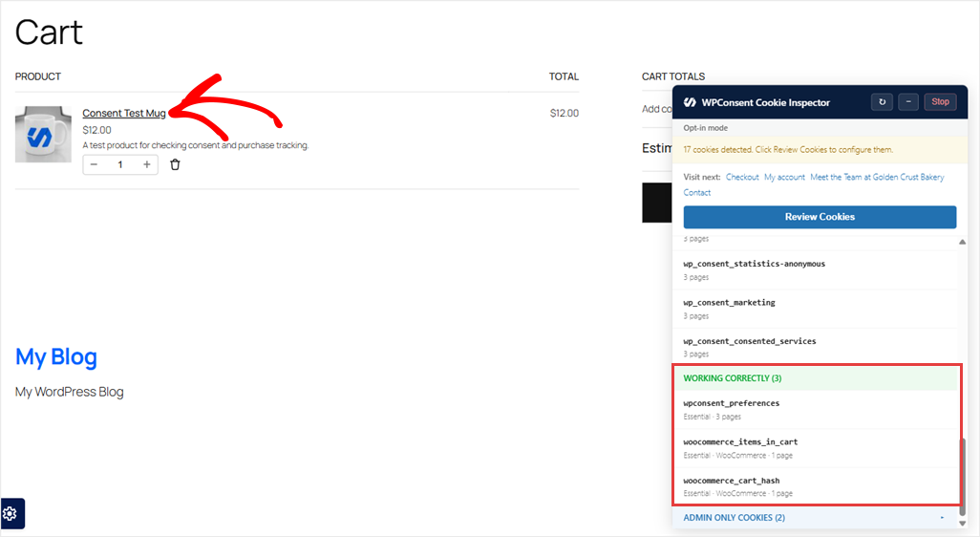Click the $12.00 total in cart row

[x=565, y=113]
